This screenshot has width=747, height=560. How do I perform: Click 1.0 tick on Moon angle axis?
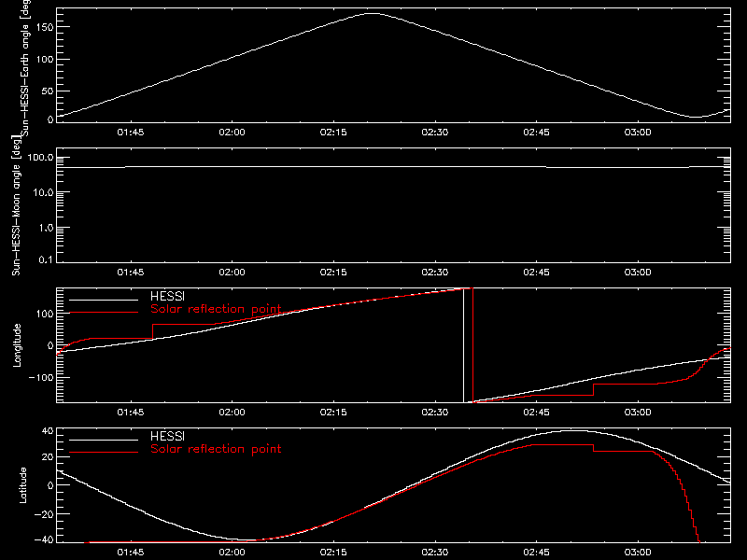click(46, 228)
